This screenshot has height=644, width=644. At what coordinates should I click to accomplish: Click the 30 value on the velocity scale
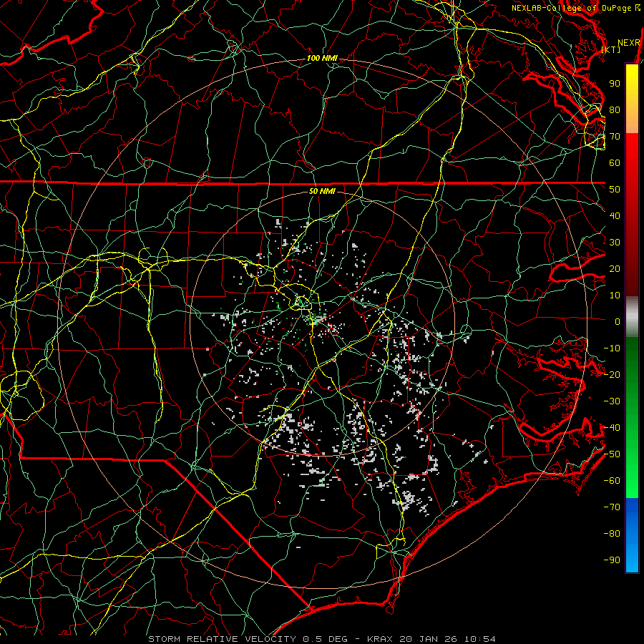[x=615, y=243]
